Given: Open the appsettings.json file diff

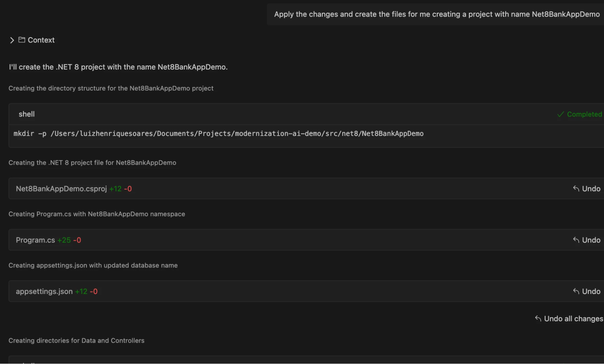Looking at the screenshot, I should point(44,292).
